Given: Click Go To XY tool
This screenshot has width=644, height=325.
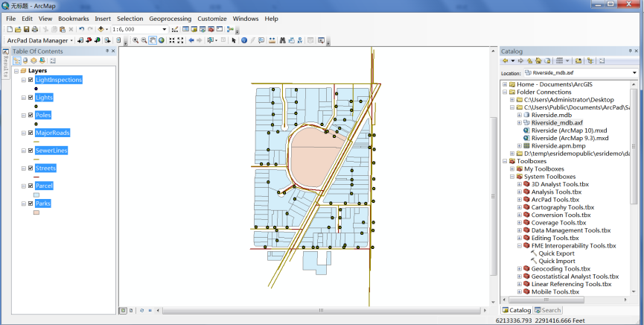Looking at the screenshot, I should [x=300, y=40].
